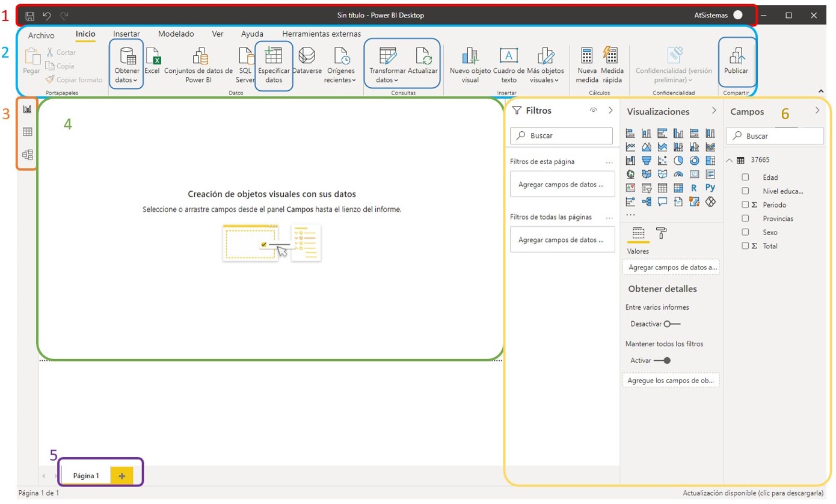Click the Save icon in the title bar
The width and height of the screenshot is (836, 504).
tap(29, 16)
